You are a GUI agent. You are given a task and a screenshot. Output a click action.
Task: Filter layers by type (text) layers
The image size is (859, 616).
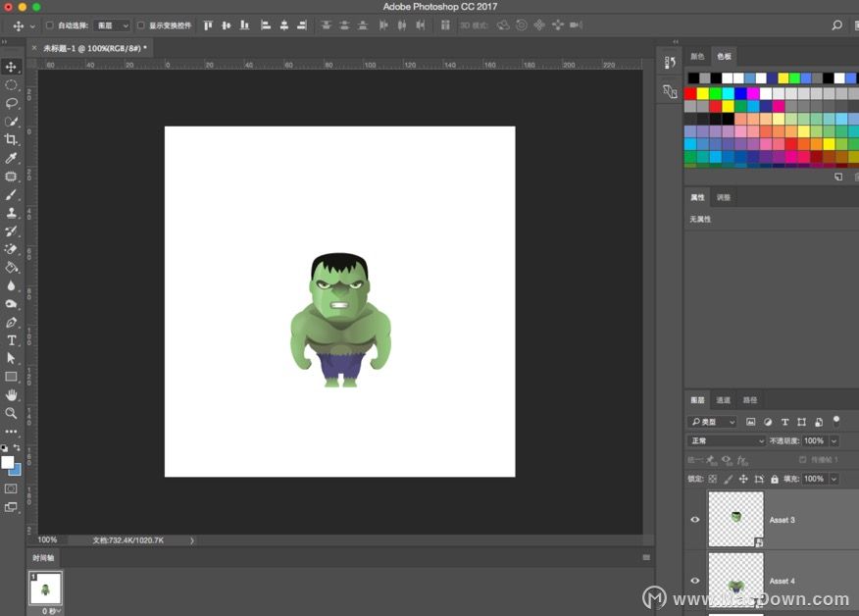coord(784,422)
